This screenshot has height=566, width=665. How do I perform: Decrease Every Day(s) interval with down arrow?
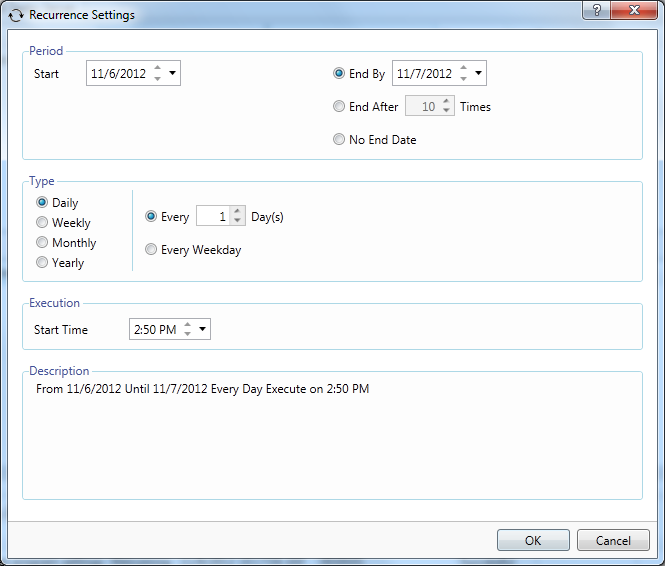click(236, 221)
